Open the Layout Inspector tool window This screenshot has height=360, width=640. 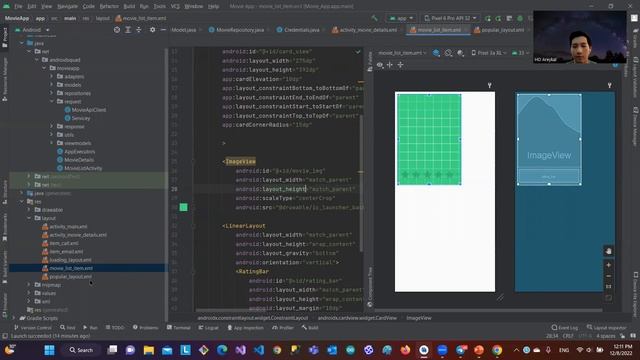(606, 328)
